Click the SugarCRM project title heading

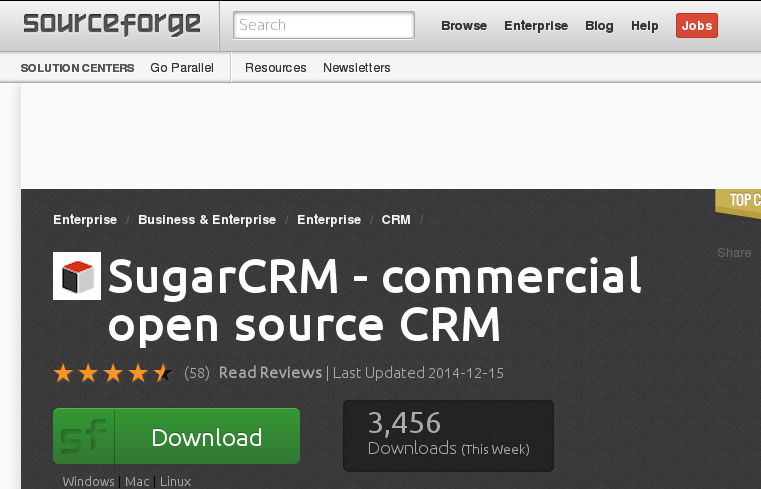point(374,301)
